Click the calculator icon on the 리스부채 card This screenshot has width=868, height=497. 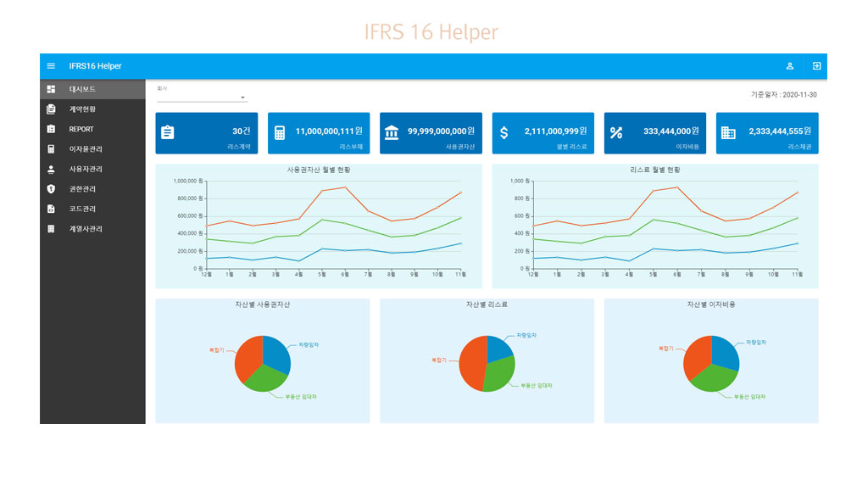click(280, 132)
